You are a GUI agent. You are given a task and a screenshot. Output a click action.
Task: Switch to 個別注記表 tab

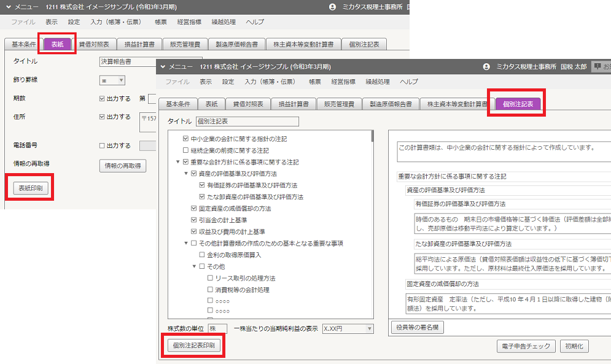[518, 104]
